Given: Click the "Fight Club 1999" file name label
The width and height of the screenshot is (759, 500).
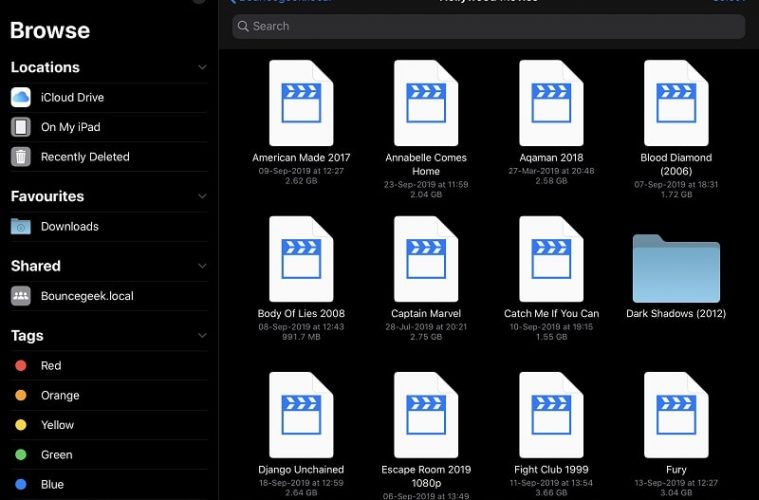Looking at the screenshot, I should pyautogui.click(x=551, y=470).
